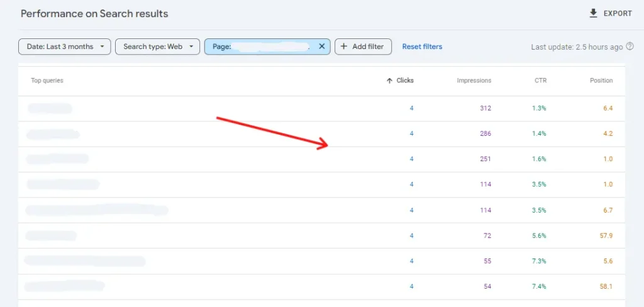Click the Last update: 2.5 hours ago text
Viewport: 644px width, 307px height.
tap(577, 47)
